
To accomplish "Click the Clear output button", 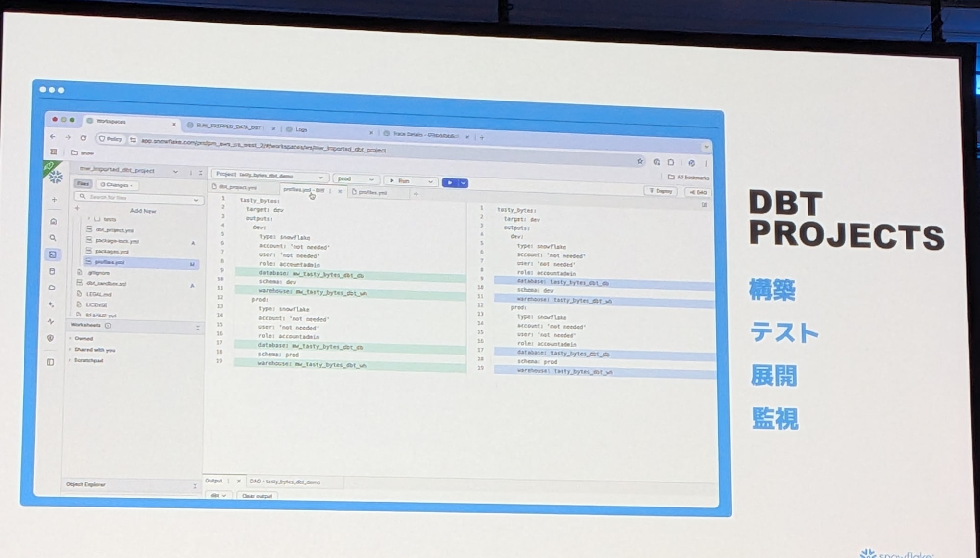I will pyautogui.click(x=257, y=496).
